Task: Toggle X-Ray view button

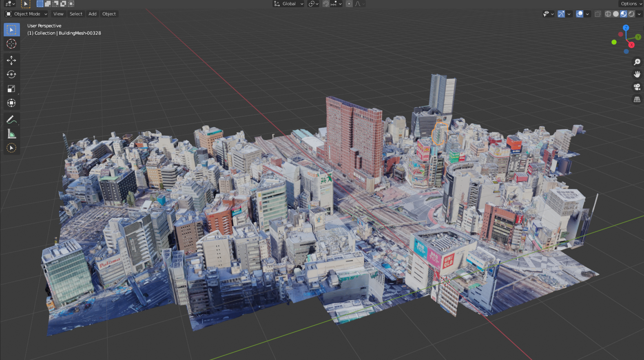Action: (598, 14)
